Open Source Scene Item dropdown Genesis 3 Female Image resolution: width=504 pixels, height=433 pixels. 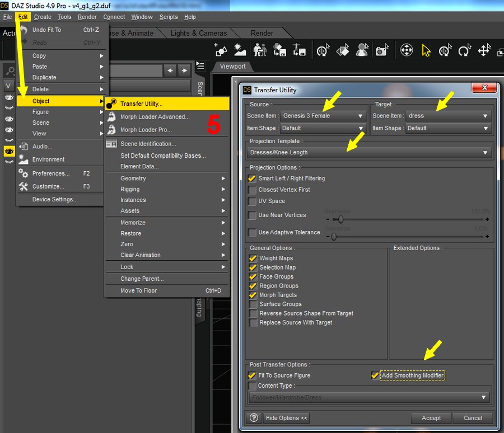pos(324,116)
